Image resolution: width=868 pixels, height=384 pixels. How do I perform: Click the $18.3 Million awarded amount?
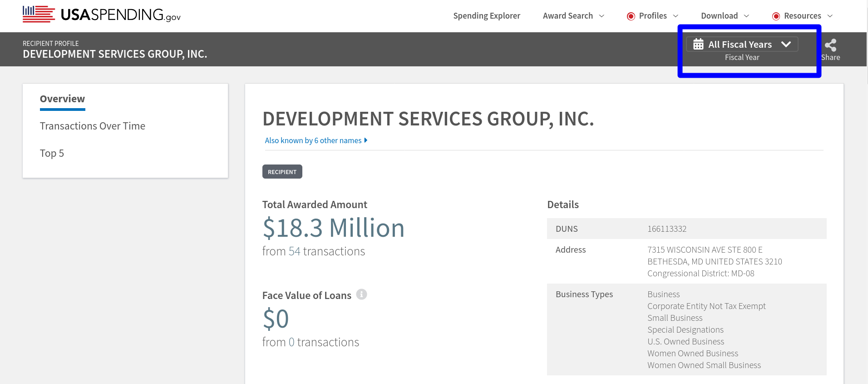(x=333, y=228)
